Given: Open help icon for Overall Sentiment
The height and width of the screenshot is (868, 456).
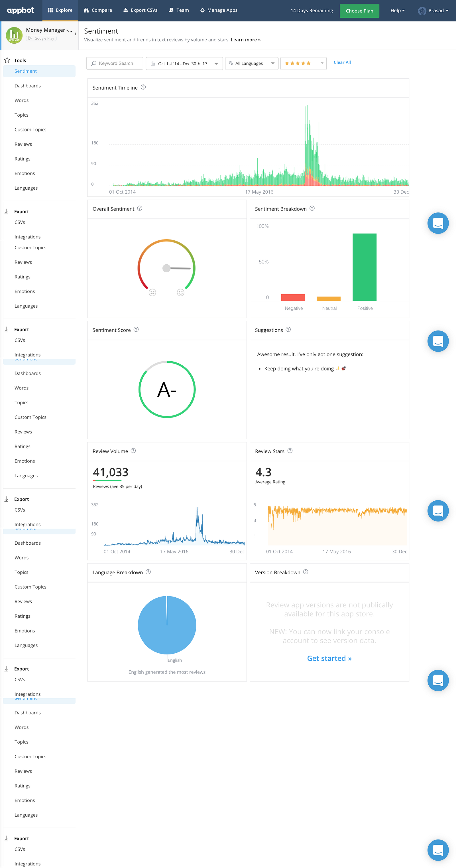Looking at the screenshot, I should [140, 208].
